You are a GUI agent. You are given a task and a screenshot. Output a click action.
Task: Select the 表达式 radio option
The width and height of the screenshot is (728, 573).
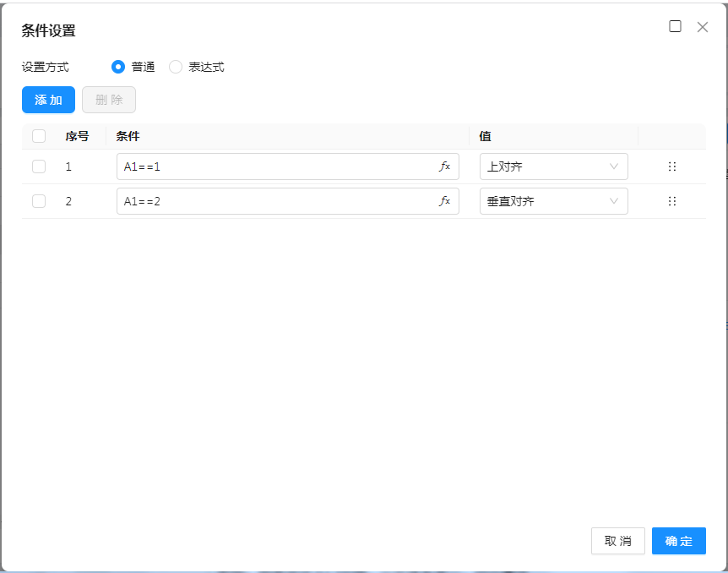pyautogui.click(x=176, y=67)
